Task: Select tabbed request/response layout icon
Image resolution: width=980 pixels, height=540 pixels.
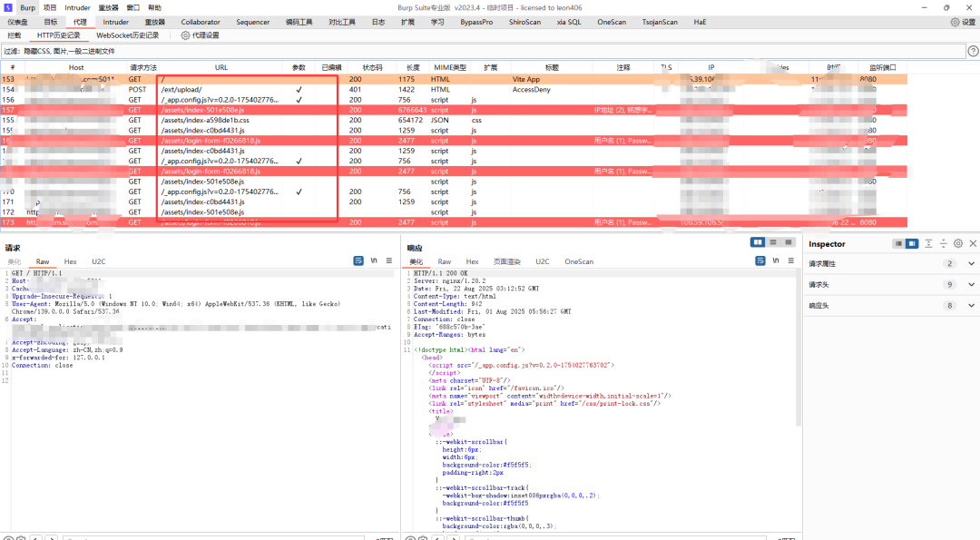Action: (789, 242)
